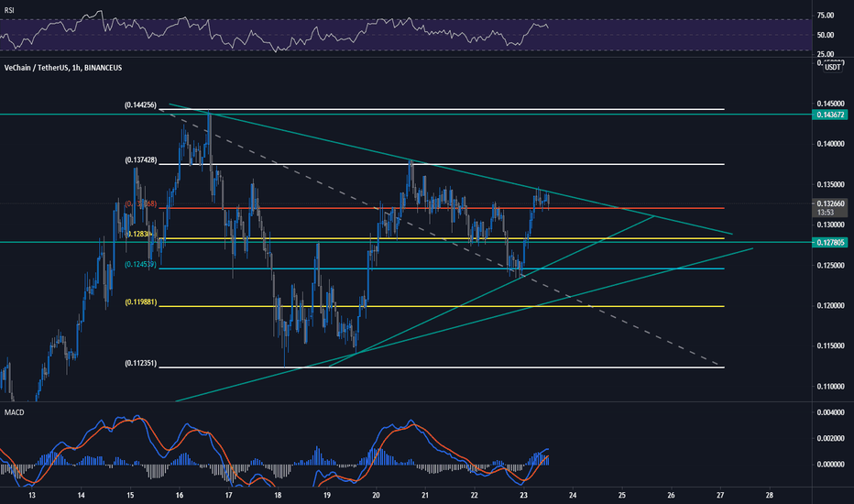Click 0.120000 on the price axis
This screenshot has height=504, width=854.
coord(830,306)
